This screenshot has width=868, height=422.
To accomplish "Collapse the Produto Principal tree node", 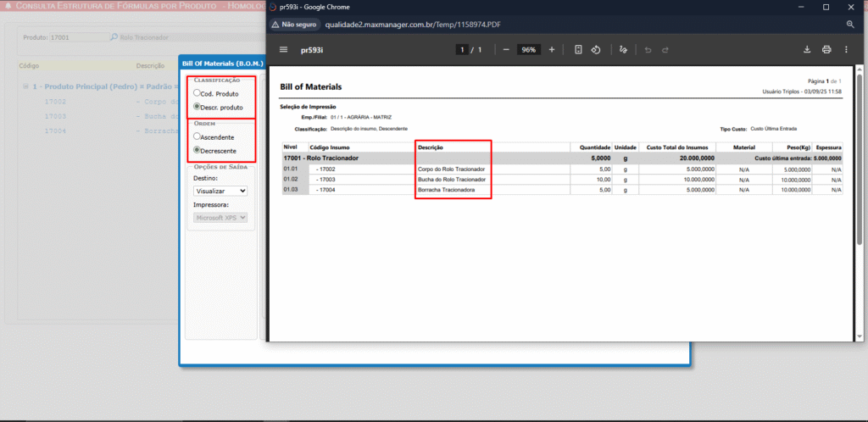I will pyautogui.click(x=25, y=86).
